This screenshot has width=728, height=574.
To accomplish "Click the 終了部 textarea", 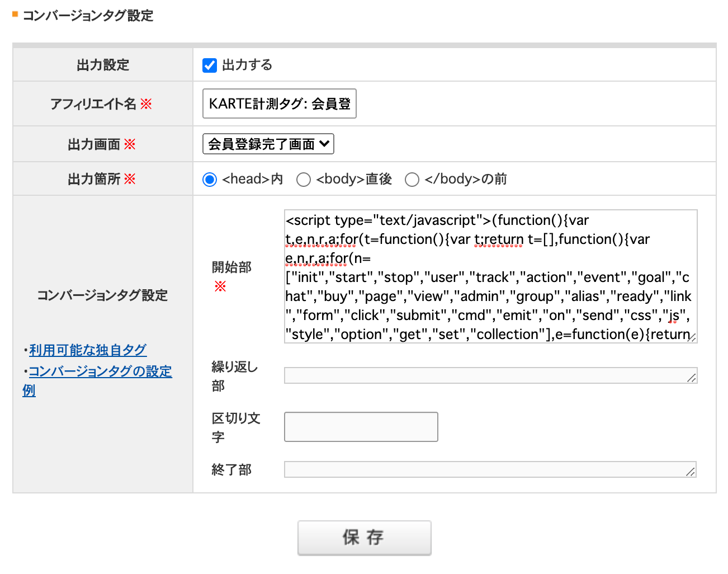I will pyautogui.click(x=490, y=469).
